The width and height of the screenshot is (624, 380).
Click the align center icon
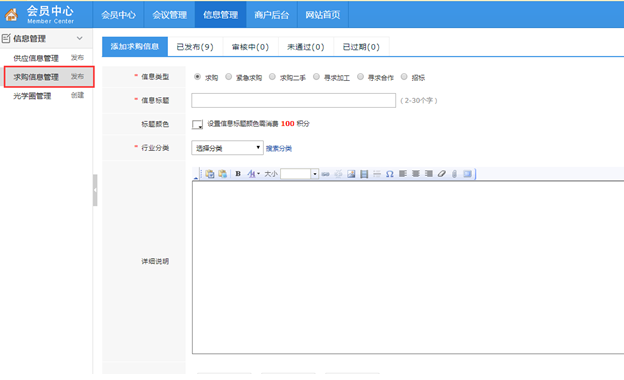416,174
